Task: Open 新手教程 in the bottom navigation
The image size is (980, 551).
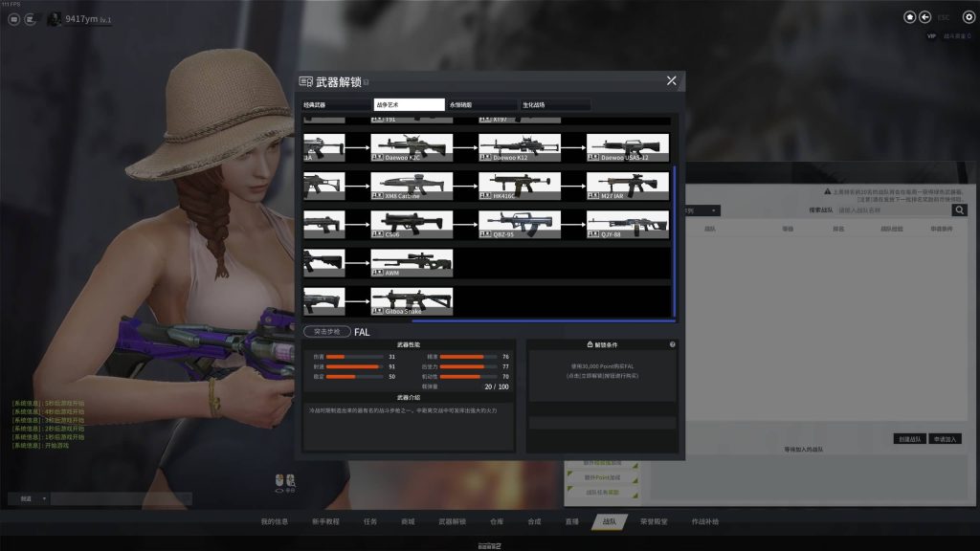Action: click(326, 521)
